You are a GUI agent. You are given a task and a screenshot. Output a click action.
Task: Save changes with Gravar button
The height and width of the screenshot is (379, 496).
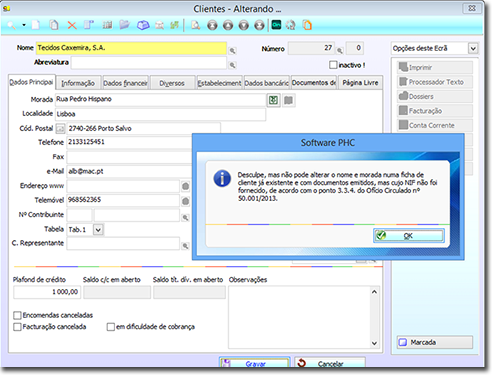pyautogui.click(x=255, y=363)
